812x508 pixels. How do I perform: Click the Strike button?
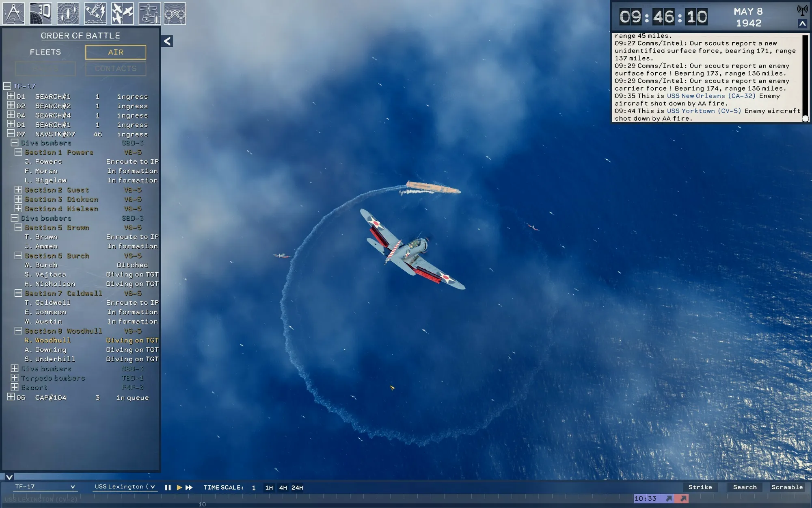pyautogui.click(x=700, y=487)
